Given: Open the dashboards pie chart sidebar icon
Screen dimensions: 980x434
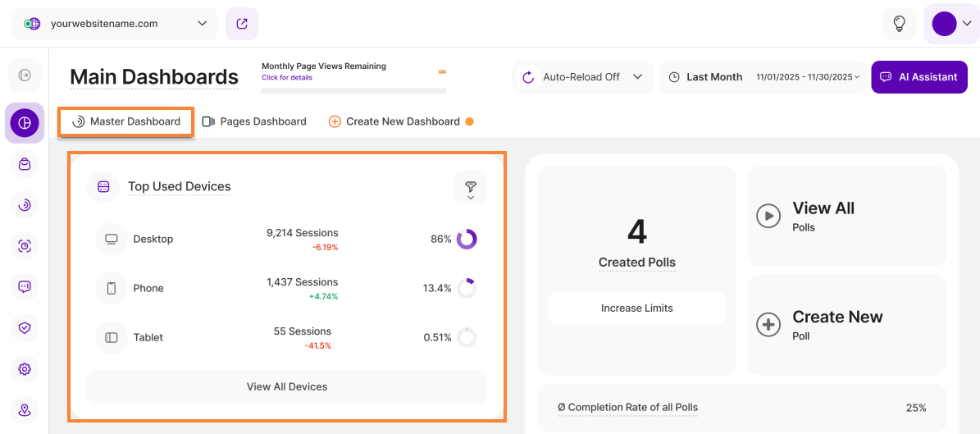Looking at the screenshot, I should tap(25, 123).
